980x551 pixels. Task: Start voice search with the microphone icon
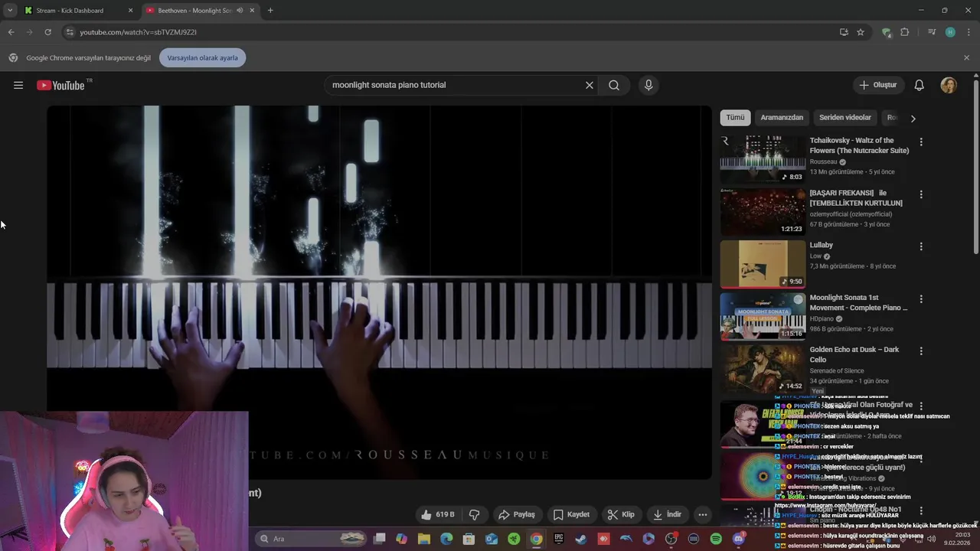coord(648,85)
